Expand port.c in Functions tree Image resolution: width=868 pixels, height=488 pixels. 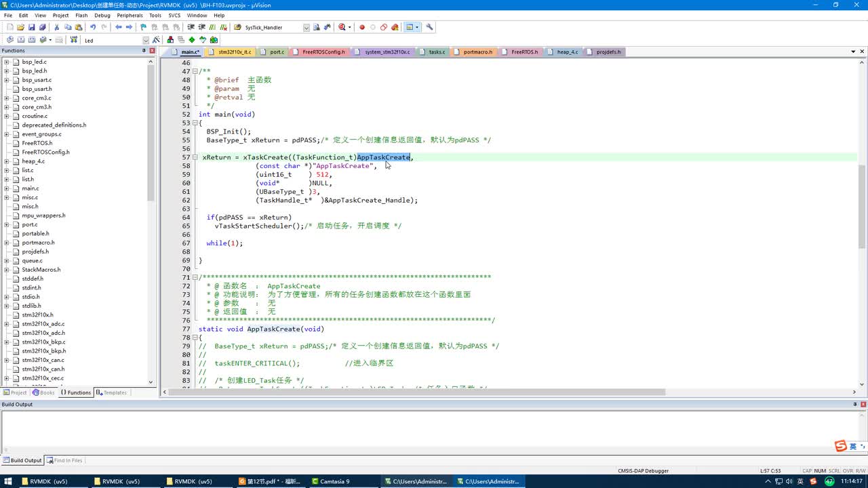tap(7, 224)
